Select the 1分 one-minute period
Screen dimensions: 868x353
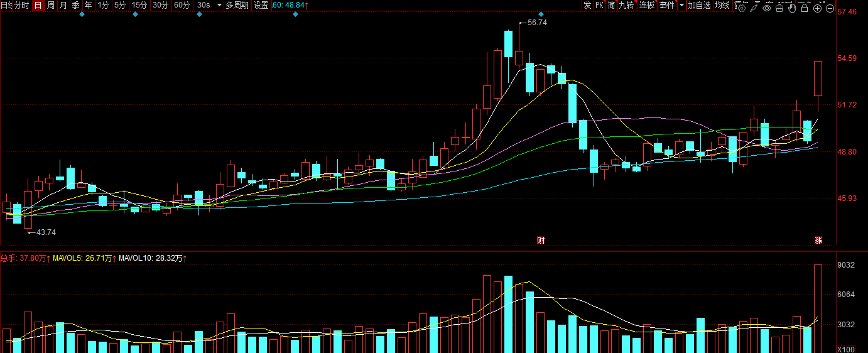coord(104,5)
